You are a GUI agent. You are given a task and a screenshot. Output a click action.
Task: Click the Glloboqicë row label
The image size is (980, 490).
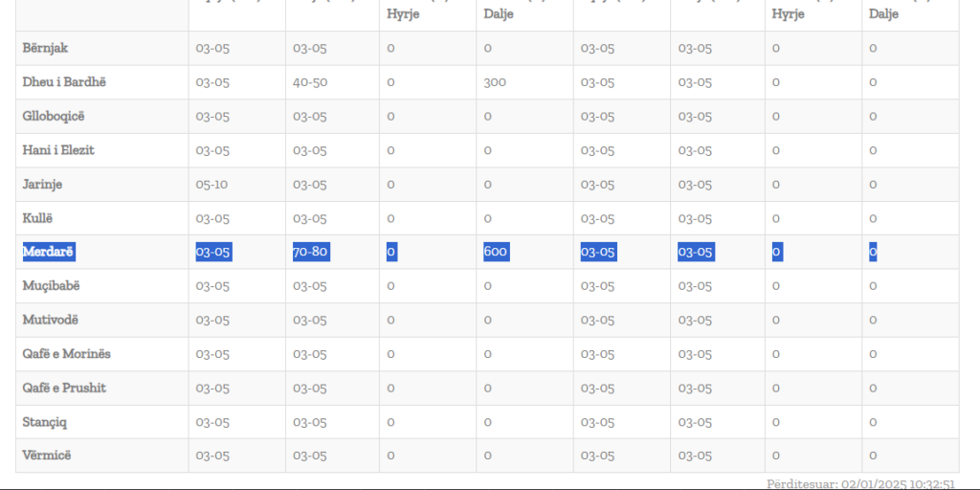pyautogui.click(x=54, y=116)
